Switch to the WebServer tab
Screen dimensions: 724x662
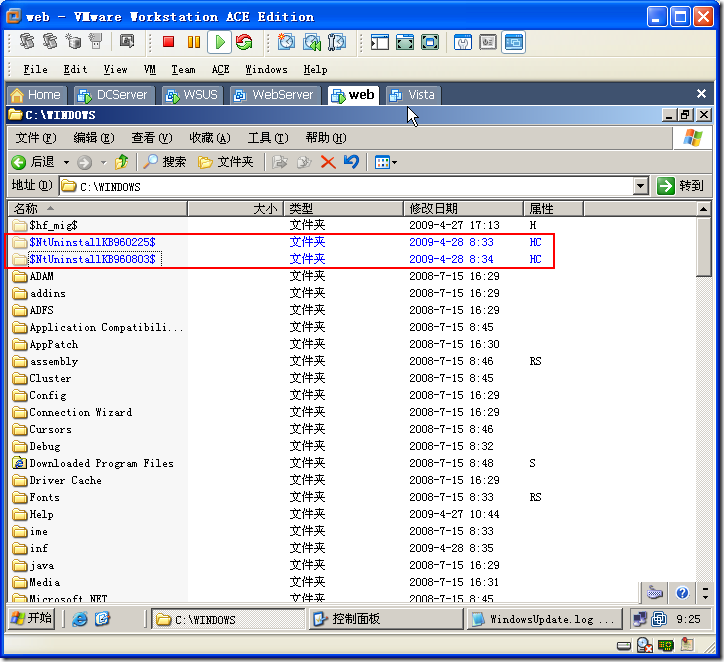tap(274, 95)
